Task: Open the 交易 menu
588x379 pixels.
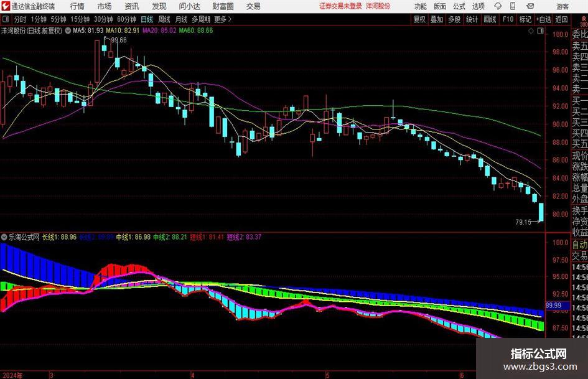Action: click(253, 6)
